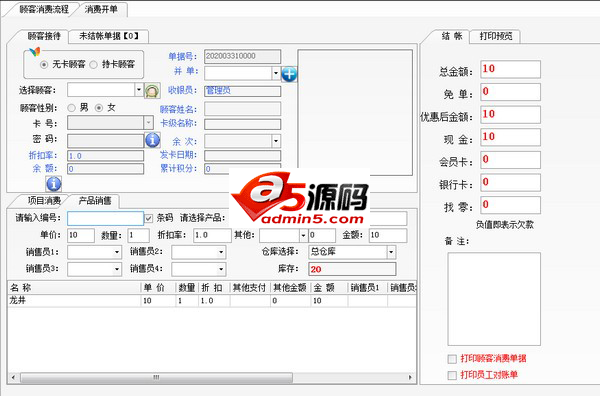The image size is (600, 396).
Task: Click the horizontal scrollbar thumb under the table
Action: [157, 378]
